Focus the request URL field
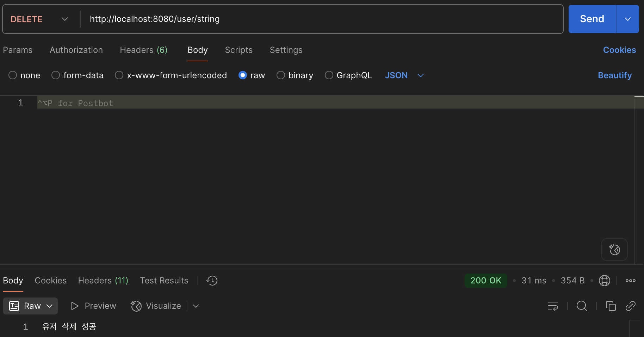644x337 pixels. point(321,19)
